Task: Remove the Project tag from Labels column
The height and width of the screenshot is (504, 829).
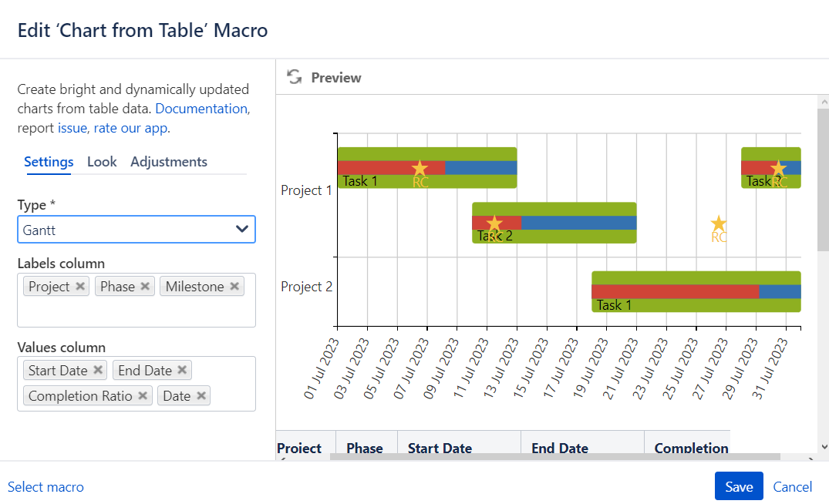Action: click(x=80, y=286)
